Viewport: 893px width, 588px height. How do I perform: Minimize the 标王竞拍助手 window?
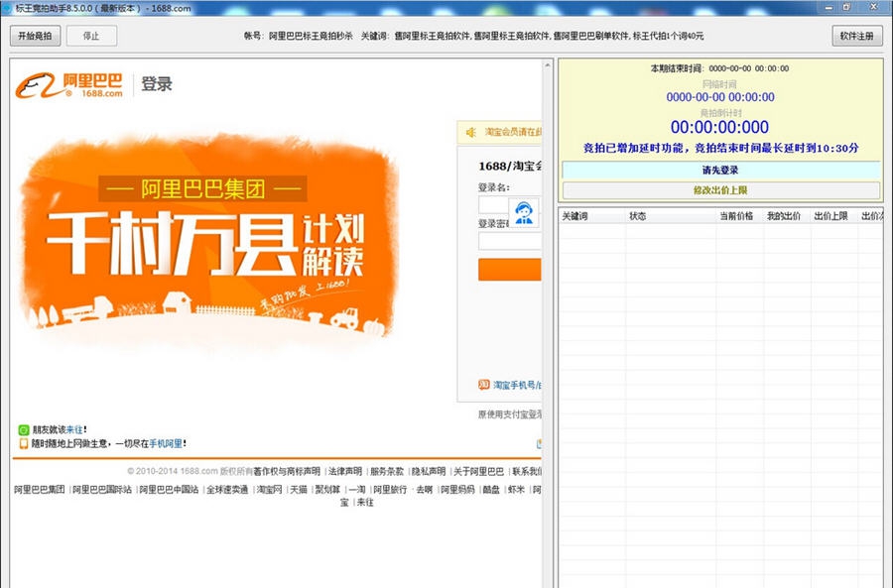(829, 7)
